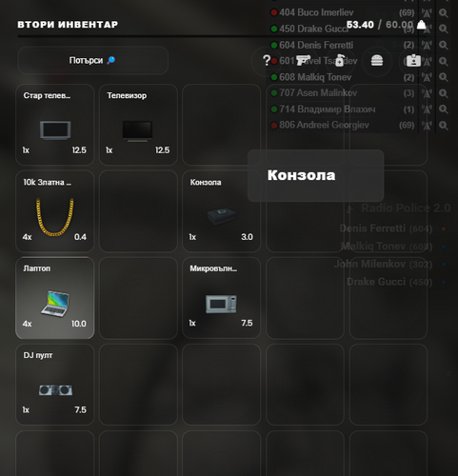Filter inventory by food burger icon

click(377, 60)
